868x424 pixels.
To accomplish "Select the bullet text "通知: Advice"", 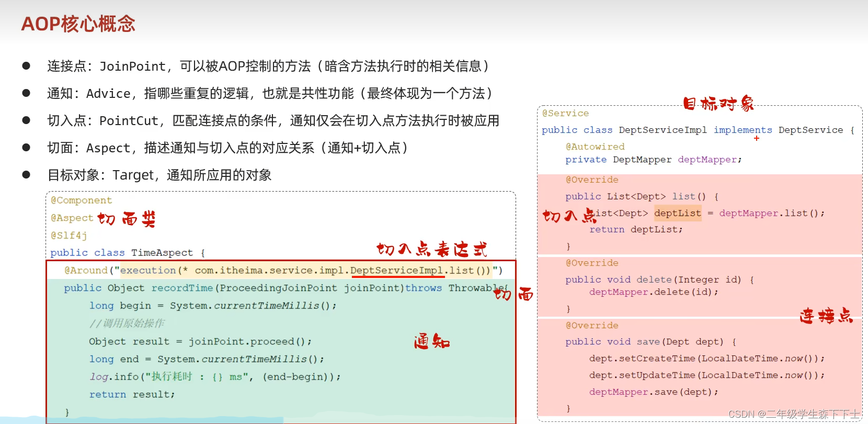I will 89,94.
